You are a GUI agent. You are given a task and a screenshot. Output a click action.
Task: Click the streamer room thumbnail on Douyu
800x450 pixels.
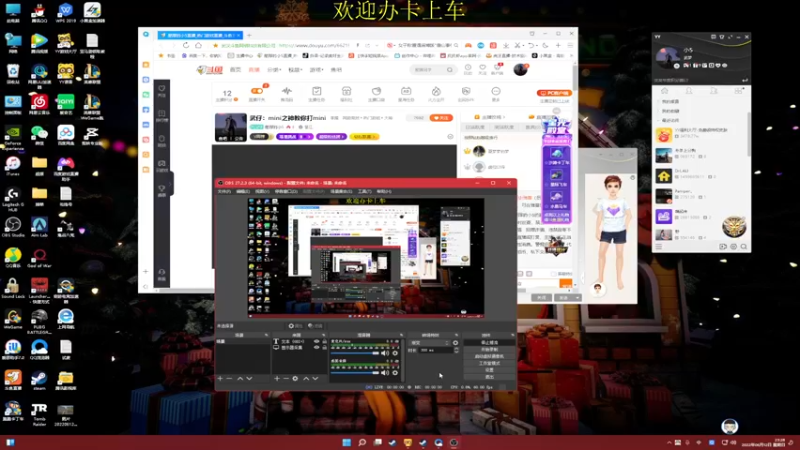point(231,127)
